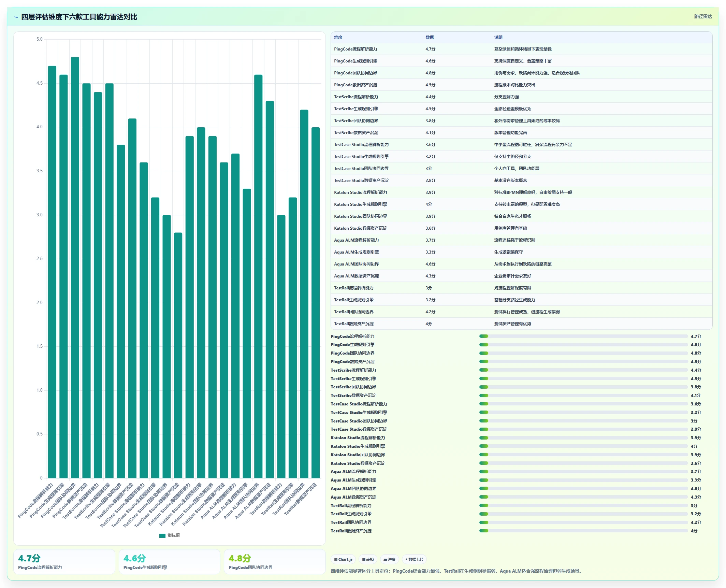Click the 维度 table column header
726x588 pixels.
click(x=338, y=38)
